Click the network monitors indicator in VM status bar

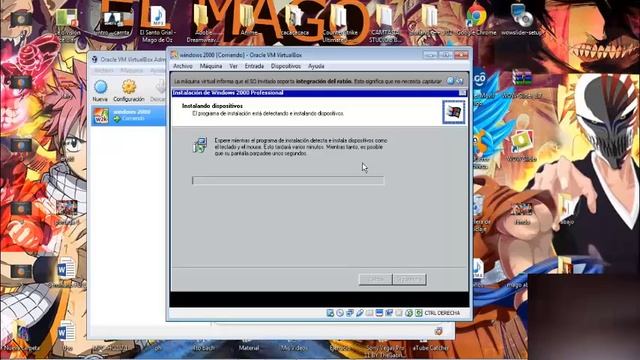tap(350, 313)
